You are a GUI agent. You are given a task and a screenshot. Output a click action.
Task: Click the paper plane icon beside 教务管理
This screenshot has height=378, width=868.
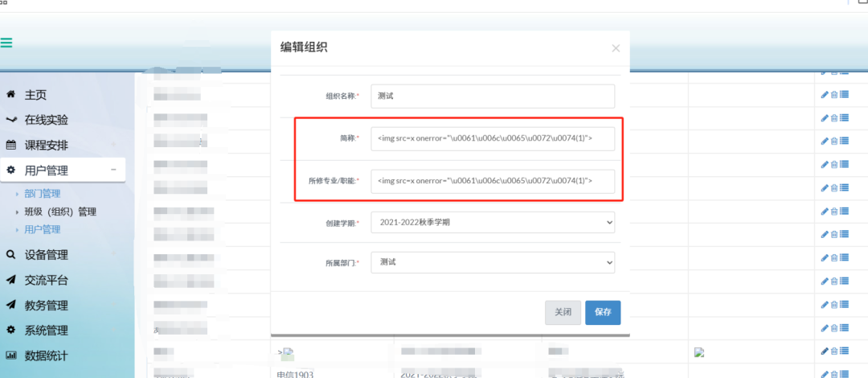point(10,305)
